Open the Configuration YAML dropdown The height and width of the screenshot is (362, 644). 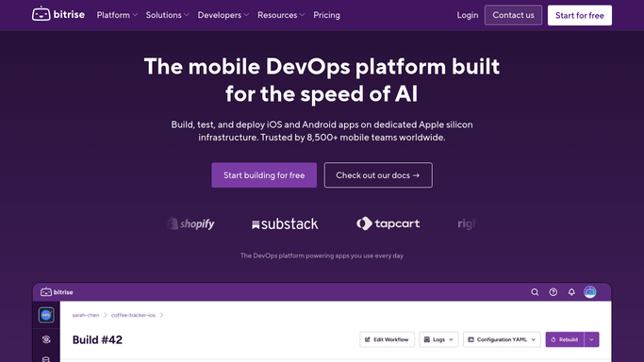tap(502, 339)
